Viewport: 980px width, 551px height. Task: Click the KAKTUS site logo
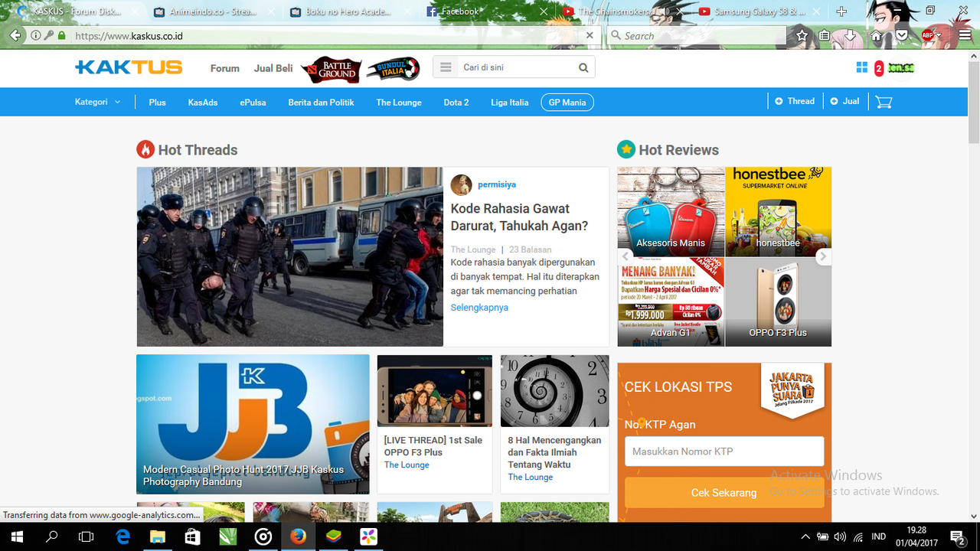(129, 67)
